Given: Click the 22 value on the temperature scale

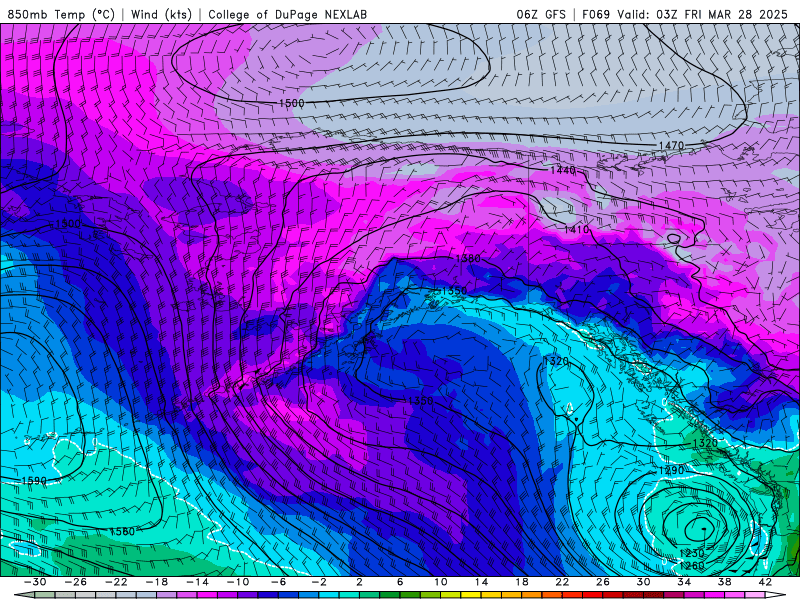Looking at the screenshot, I should 562,582.
